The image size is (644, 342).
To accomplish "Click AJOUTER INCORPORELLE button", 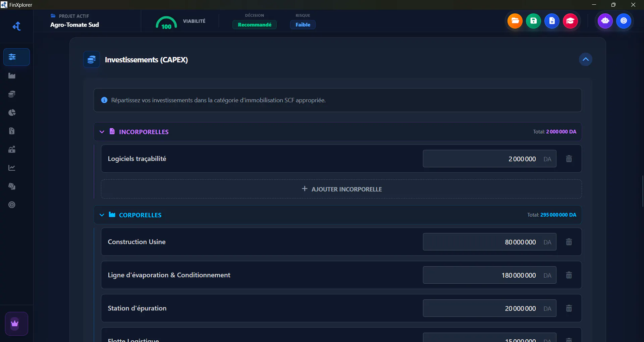I will [x=341, y=189].
